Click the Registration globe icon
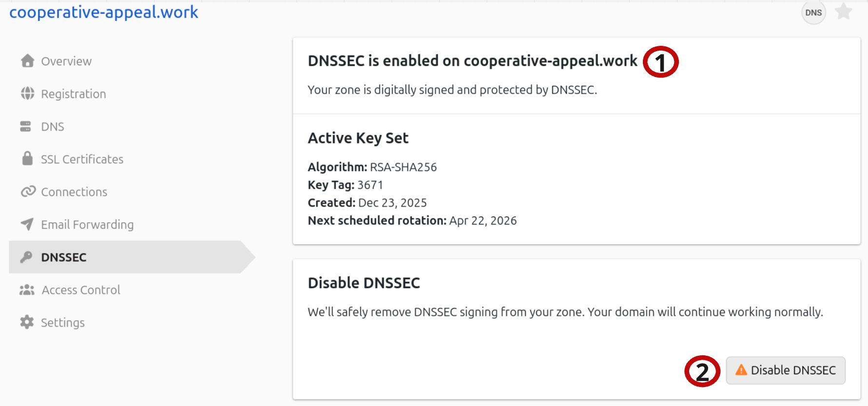 coord(27,94)
